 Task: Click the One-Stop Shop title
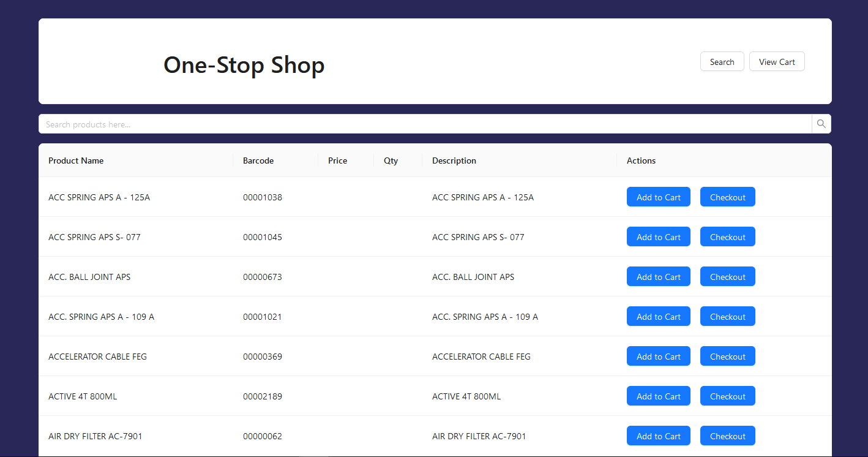coord(244,65)
